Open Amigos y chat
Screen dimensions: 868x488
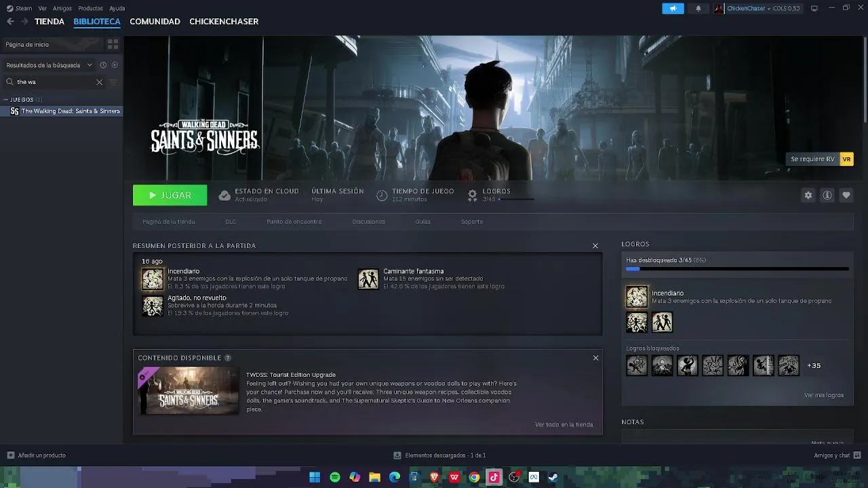click(837, 455)
